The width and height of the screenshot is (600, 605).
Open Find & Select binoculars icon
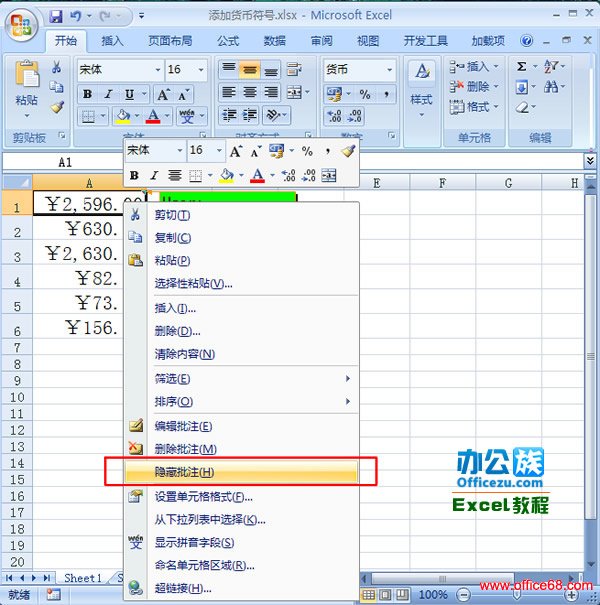click(x=551, y=87)
